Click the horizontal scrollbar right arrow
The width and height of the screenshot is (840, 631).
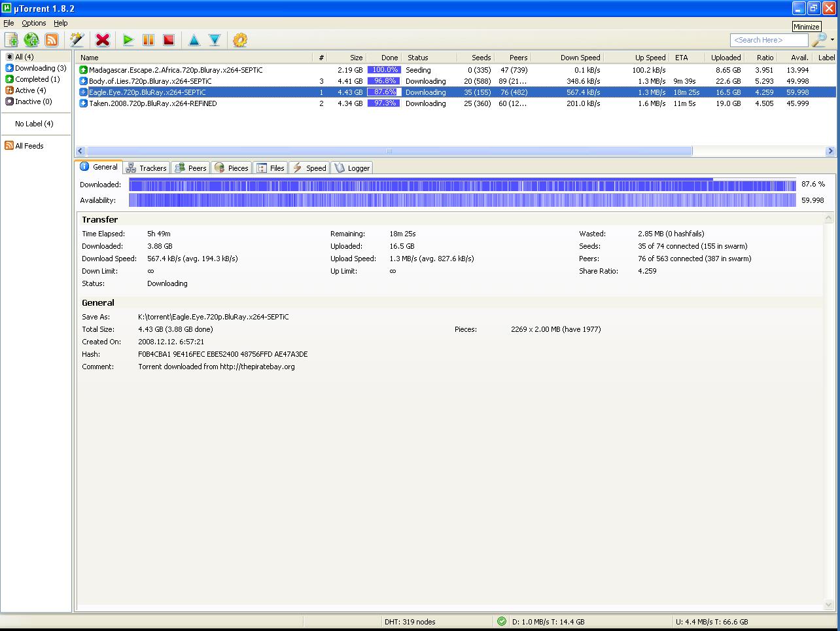coord(830,151)
